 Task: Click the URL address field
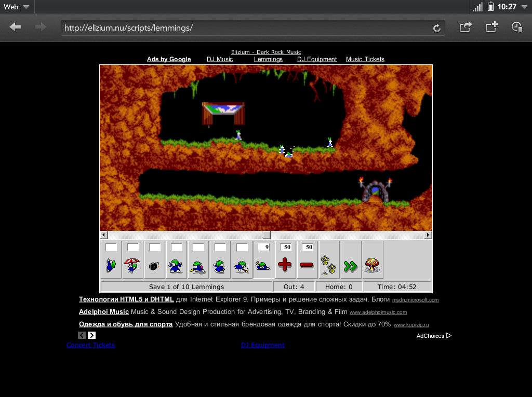point(244,28)
